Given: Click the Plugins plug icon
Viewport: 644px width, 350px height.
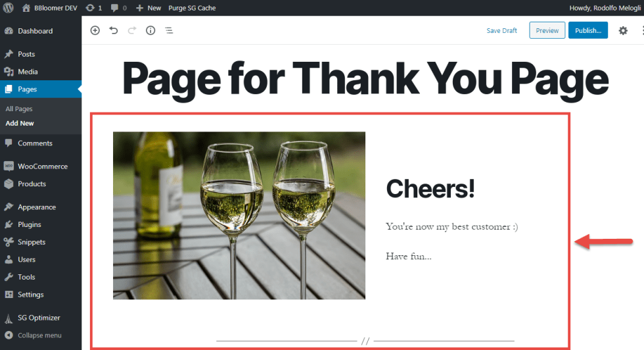Looking at the screenshot, I should tap(9, 224).
